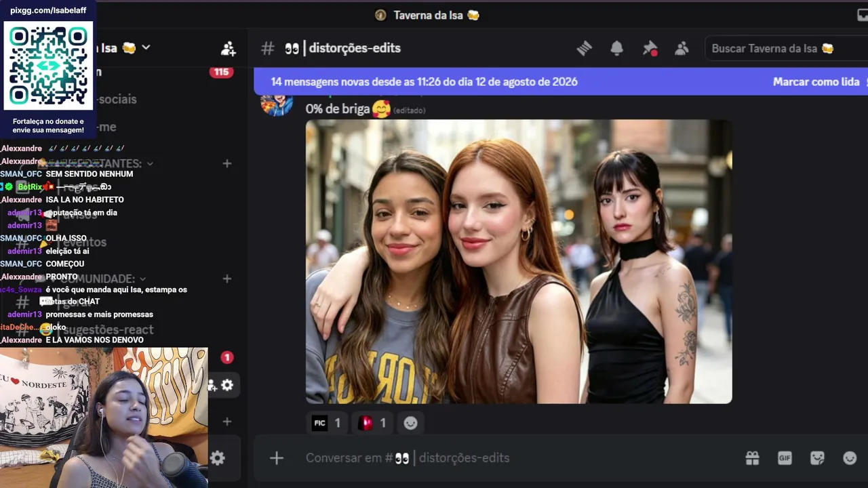
Task: Toggle the member list icon
Action: [682, 48]
